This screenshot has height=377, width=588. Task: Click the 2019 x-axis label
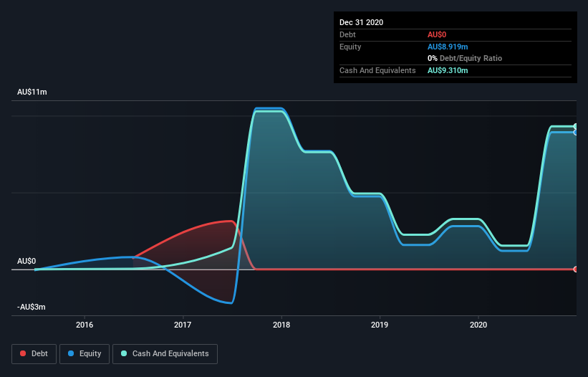(x=380, y=325)
